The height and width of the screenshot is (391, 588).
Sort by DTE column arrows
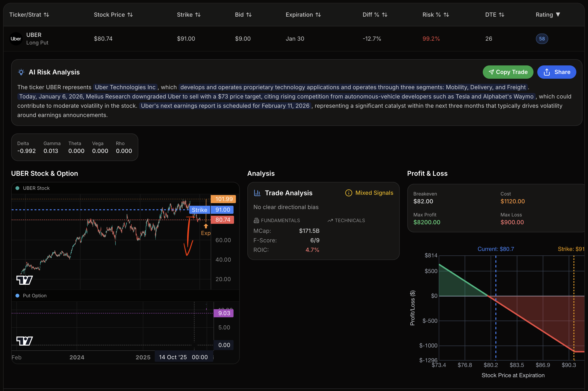point(502,15)
